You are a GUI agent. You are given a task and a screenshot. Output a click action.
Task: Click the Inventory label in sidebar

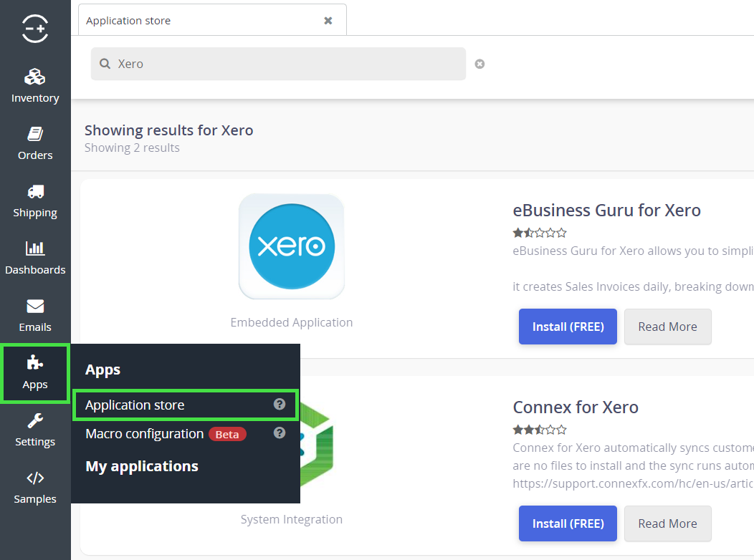[x=35, y=98]
